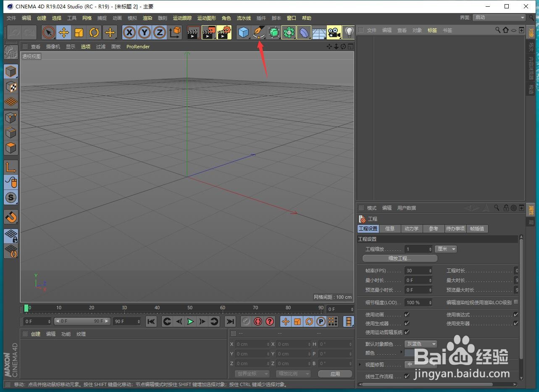Screen dimensions: 539x392
Task: Open 默认对象颜色 dropdown
Action: coord(421,344)
